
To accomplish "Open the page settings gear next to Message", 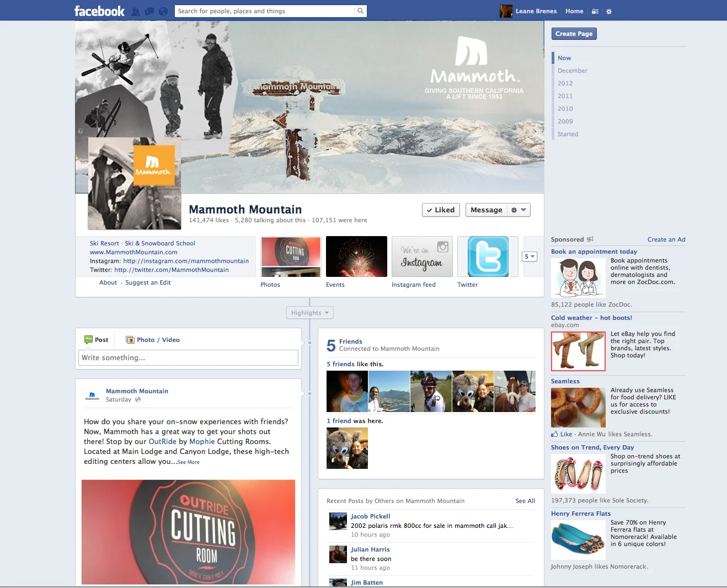I will tap(518, 210).
